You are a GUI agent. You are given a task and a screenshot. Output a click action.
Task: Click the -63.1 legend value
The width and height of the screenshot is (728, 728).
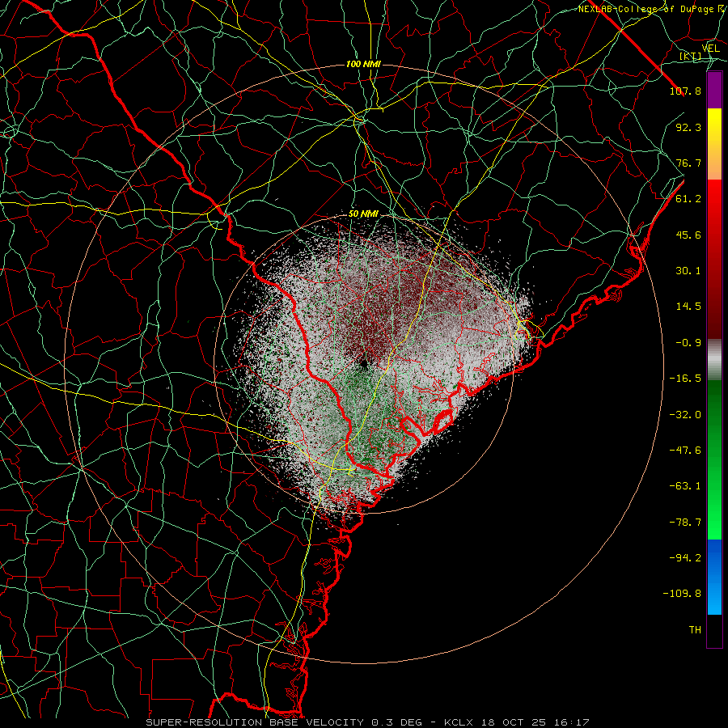click(685, 486)
